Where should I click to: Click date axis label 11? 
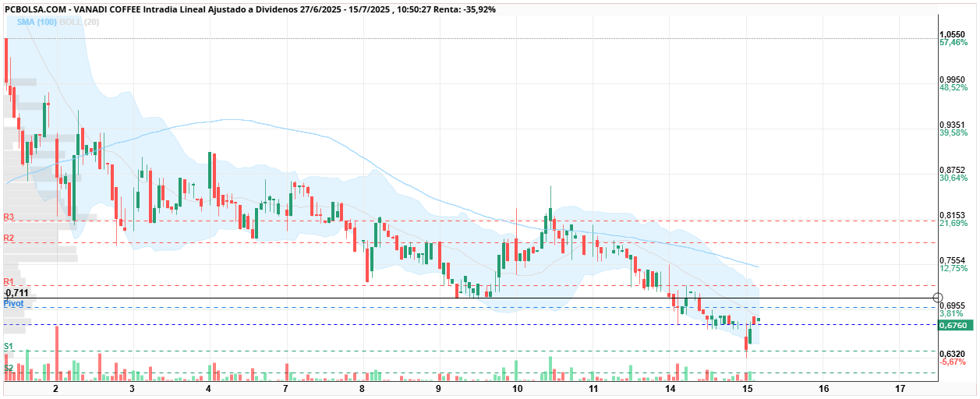coord(593,388)
